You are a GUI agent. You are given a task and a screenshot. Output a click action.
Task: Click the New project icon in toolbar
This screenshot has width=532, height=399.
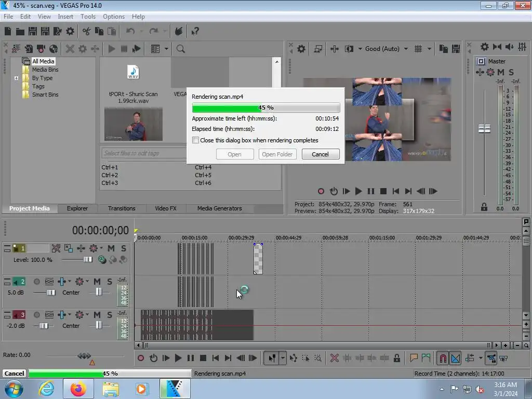(x=8, y=32)
